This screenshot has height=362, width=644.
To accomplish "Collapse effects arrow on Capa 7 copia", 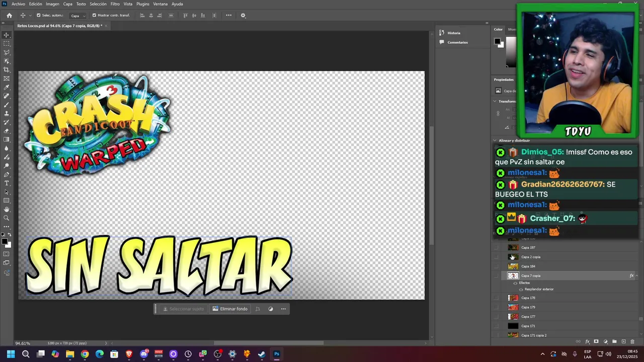I will coord(637,276).
